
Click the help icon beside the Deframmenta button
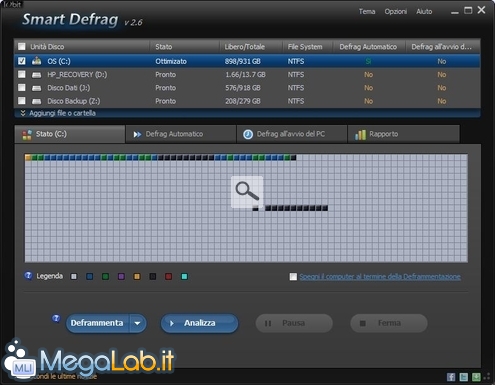click(x=56, y=318)
